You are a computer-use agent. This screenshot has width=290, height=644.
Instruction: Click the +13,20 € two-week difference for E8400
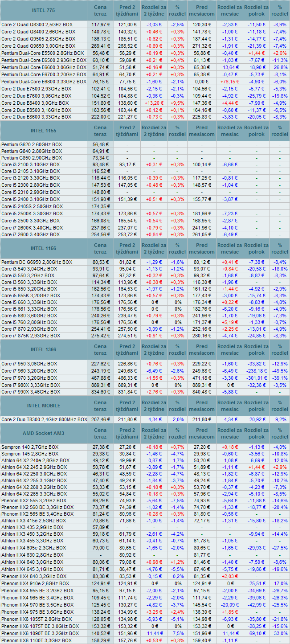[153, 103]
